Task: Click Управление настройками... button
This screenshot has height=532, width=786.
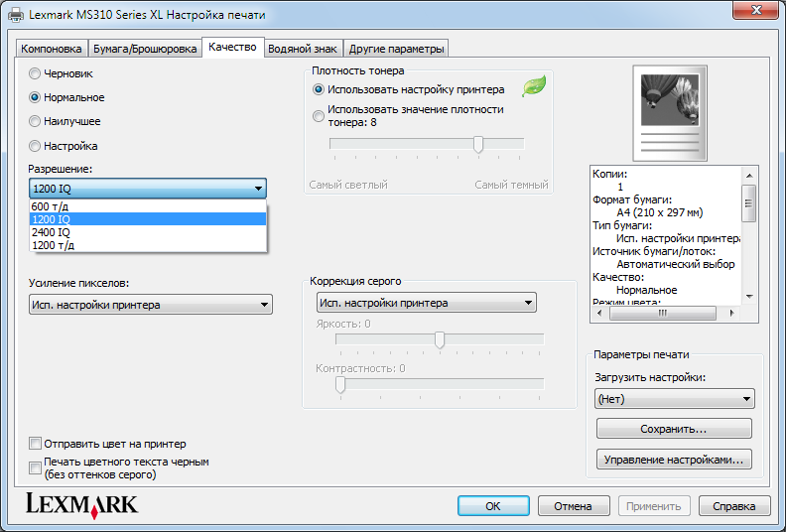Action: [x=674, y=460]
